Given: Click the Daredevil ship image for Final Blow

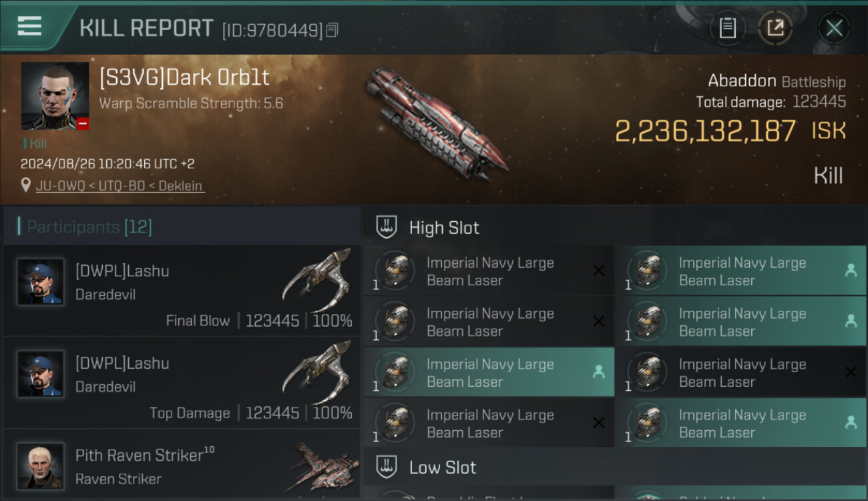Looking at the screenshot, I should pyautogui.click(x=317, y=280).
